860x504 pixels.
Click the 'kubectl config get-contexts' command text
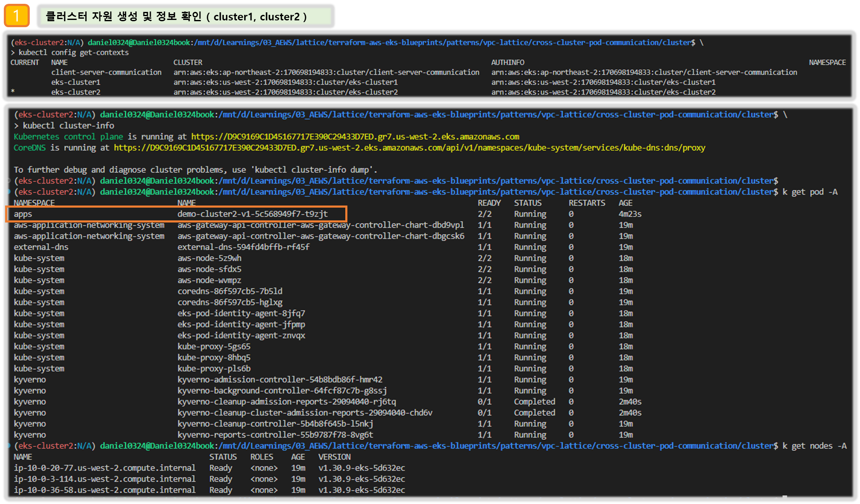pyautogui.click(x=73, y=52)
